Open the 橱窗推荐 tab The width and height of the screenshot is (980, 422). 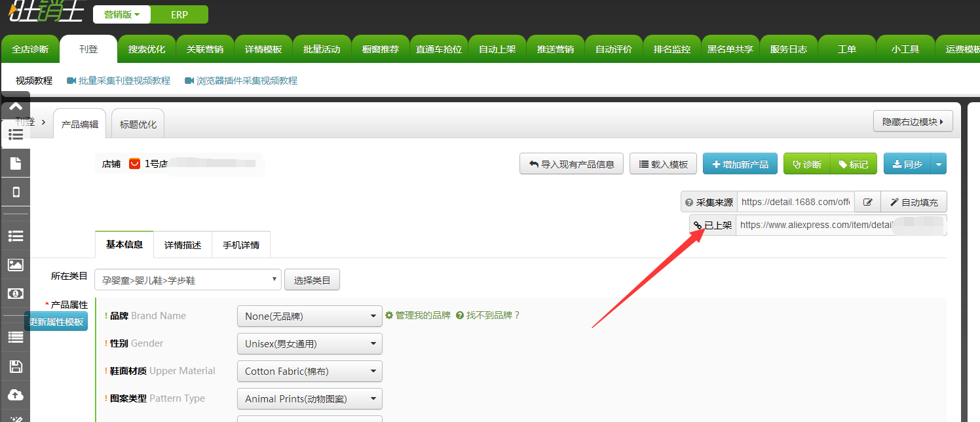381,49
